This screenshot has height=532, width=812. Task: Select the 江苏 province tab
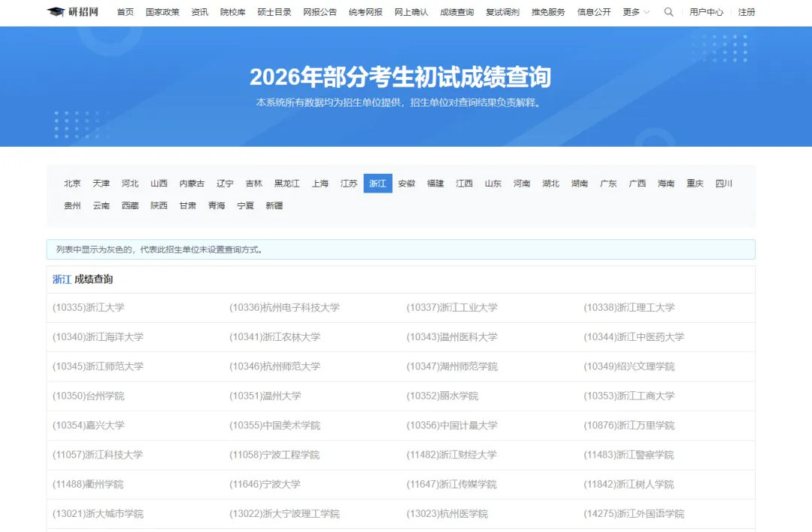(349, 184)
